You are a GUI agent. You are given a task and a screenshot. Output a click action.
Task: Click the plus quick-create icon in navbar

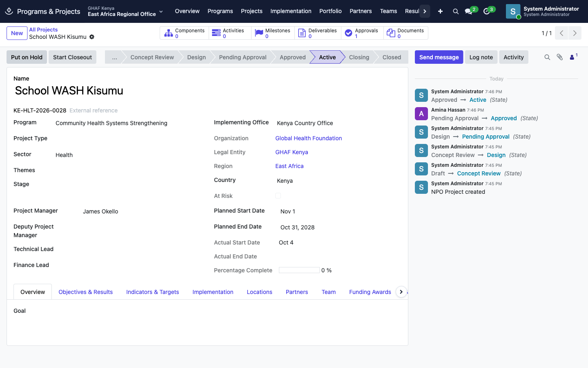coord(440,11)
